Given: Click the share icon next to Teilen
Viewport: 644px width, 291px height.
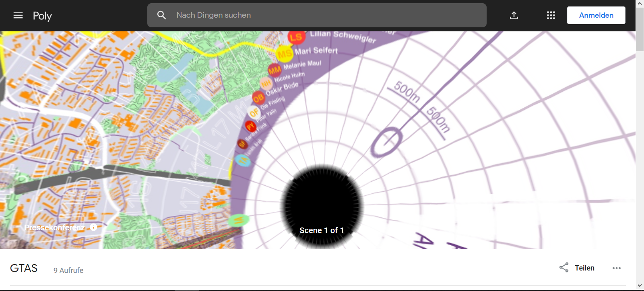Looking at the screenshot, I should 564,268.
